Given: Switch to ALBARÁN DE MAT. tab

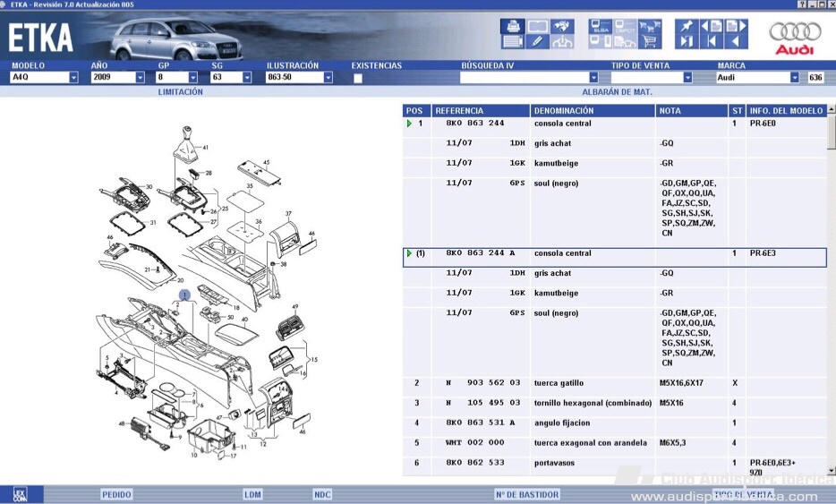Looking at the screenshot, I should 617,91.
